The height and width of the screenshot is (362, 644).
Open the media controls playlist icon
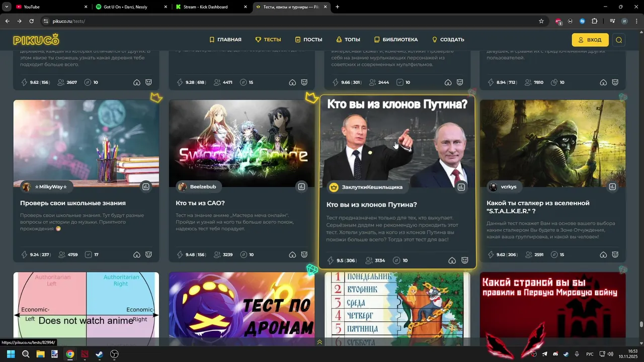click(612, 21)
